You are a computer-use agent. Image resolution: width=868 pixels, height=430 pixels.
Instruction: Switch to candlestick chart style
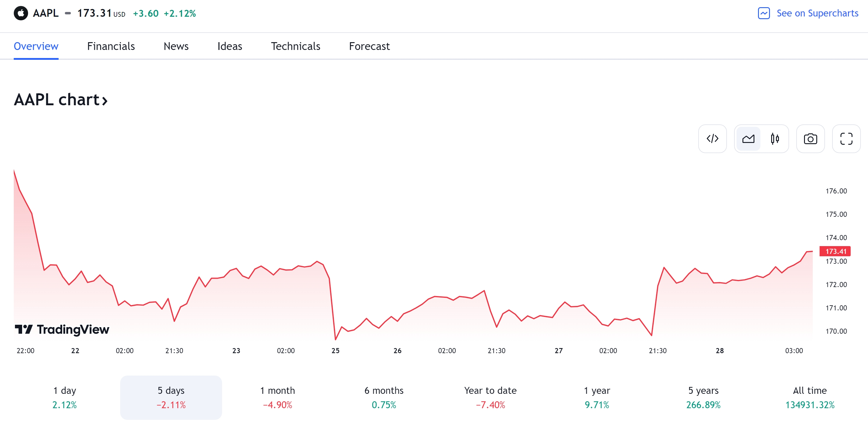pos(775,138)
